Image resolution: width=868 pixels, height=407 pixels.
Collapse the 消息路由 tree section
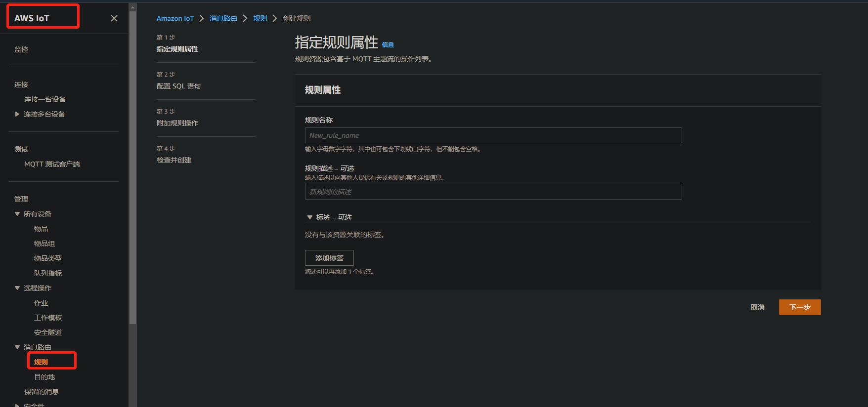pos(17,347)
